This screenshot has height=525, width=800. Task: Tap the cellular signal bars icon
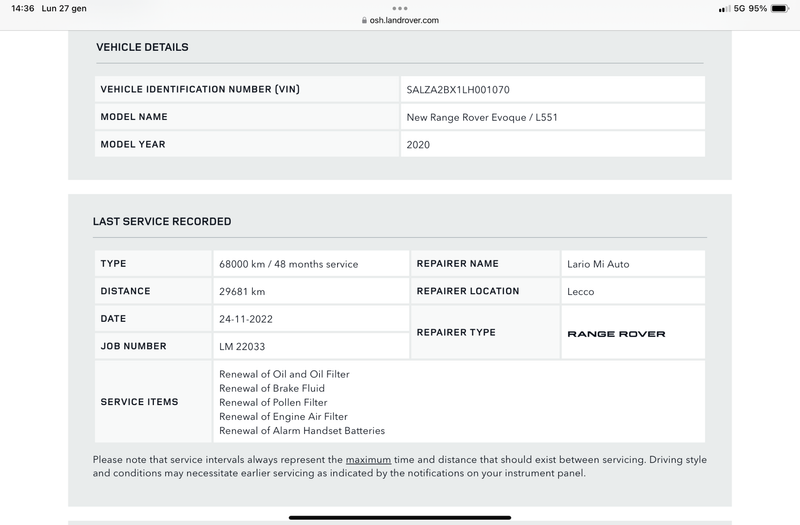click(724, 9)
